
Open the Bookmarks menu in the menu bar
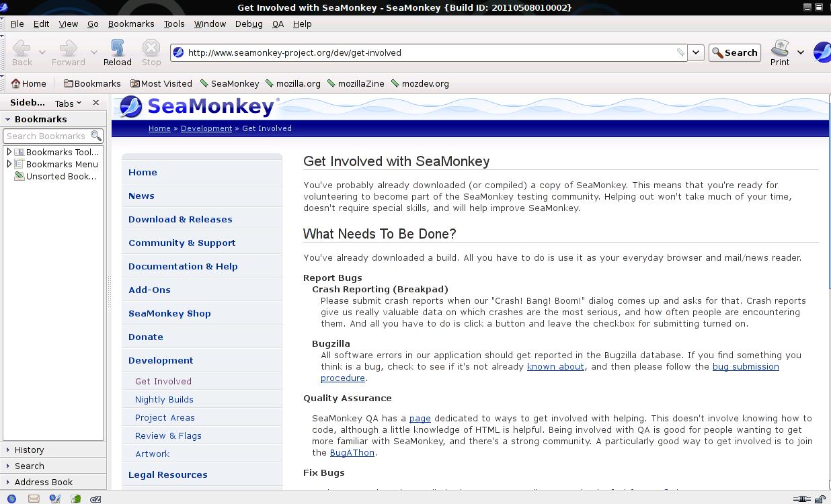pyautogui.click(x=131, y=24)
